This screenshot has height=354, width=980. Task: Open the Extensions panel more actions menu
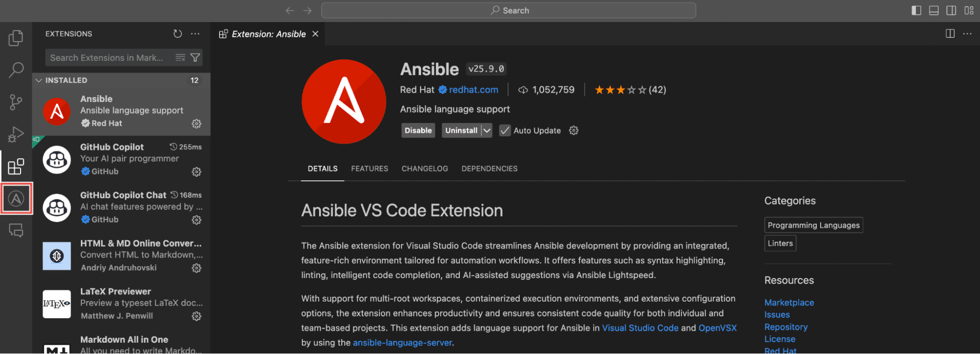(x=195, y=34)
